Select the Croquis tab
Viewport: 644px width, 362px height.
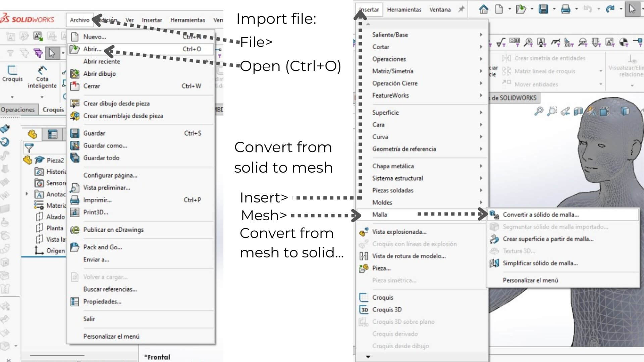click(53, 110)
